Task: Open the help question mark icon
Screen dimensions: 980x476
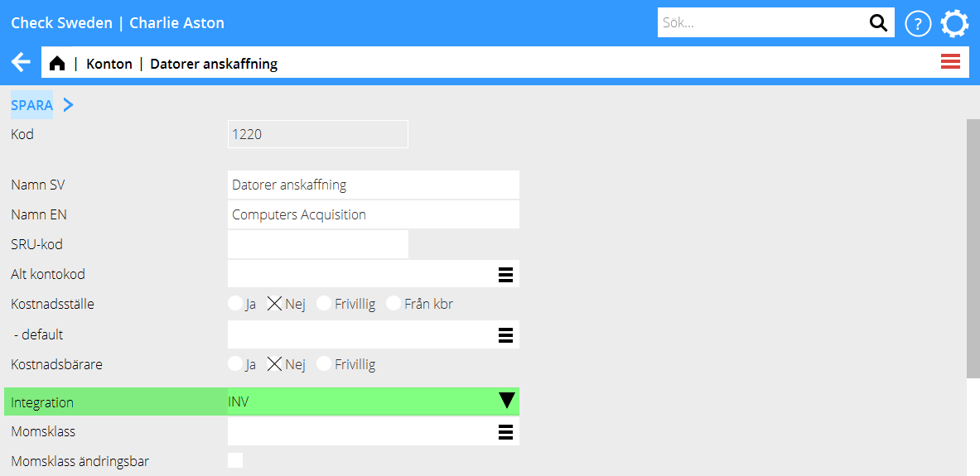Action: [918, 24]
